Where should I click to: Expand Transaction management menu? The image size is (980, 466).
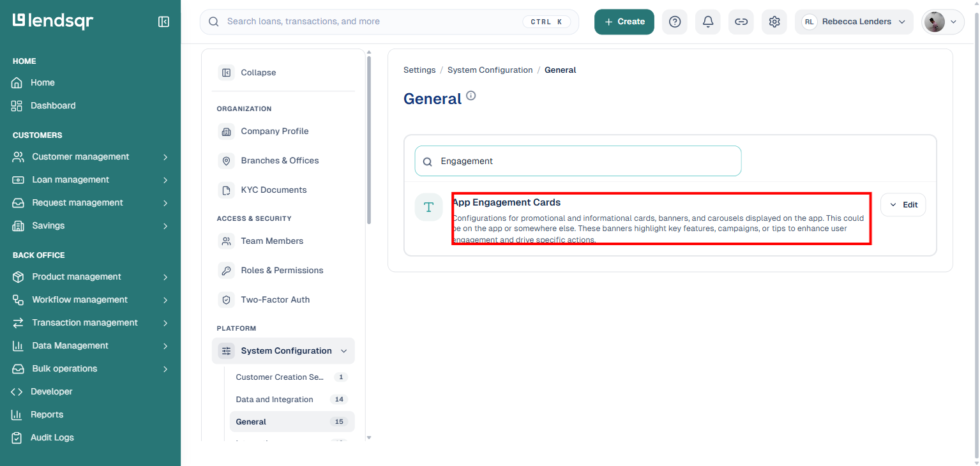pos(90,323)
